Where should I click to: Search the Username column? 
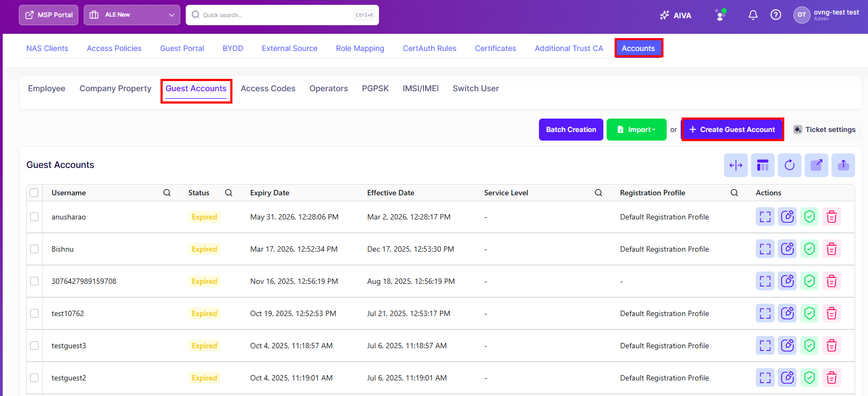point(167,193)
